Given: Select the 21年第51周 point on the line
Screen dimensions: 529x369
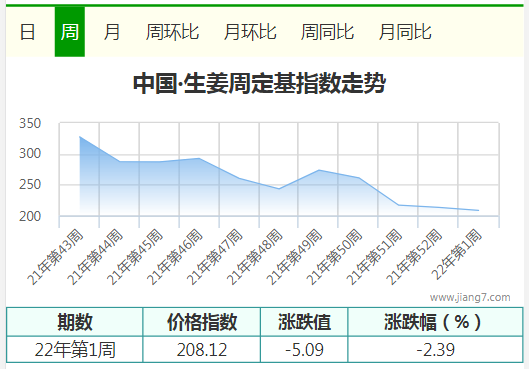Looking at the screenshot, I should 398,205.
